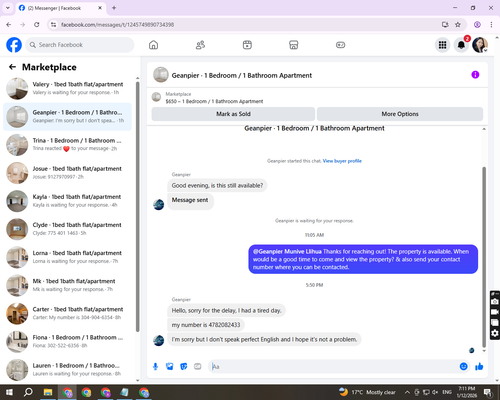Open Windows notification center icon

[488, 392]
